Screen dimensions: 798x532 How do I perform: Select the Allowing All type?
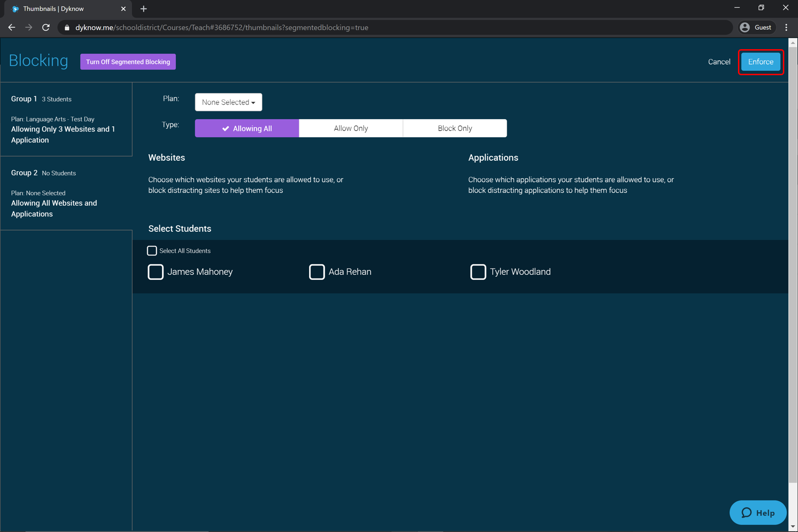(247, 128)
